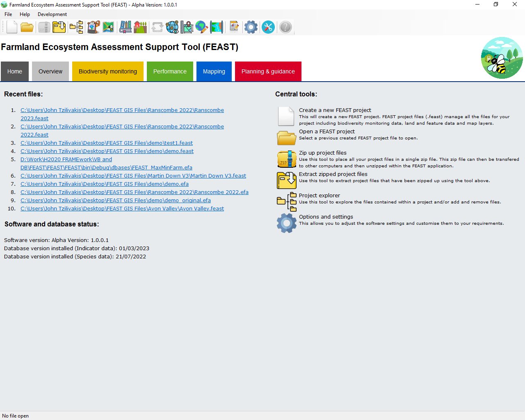Open recent file demo\test1.feast
The image size is (525, 420).
[107, 143]
